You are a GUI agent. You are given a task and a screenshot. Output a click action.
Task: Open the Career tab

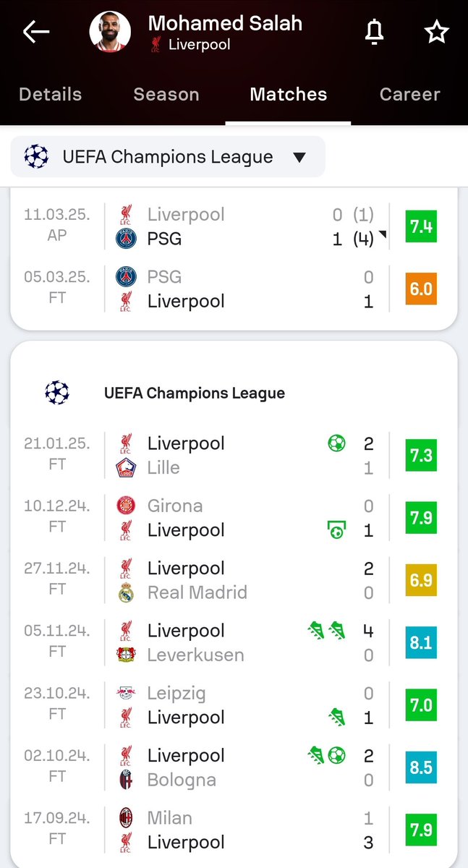pyautogui.click(x=410, y=94)
